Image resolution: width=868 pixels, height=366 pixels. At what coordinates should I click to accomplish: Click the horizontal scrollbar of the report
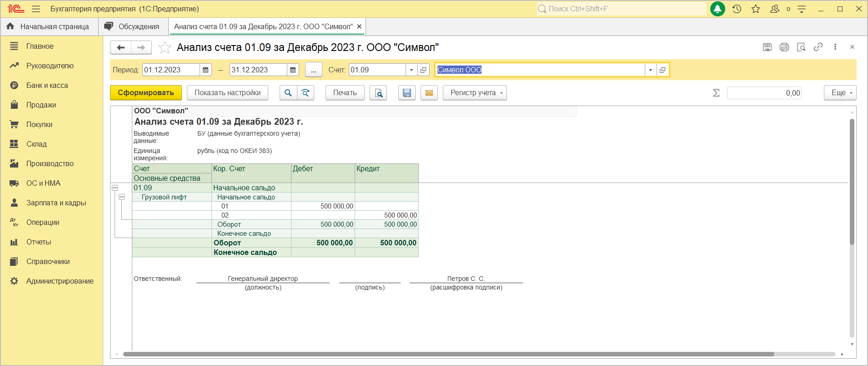(x=448, y=354)
